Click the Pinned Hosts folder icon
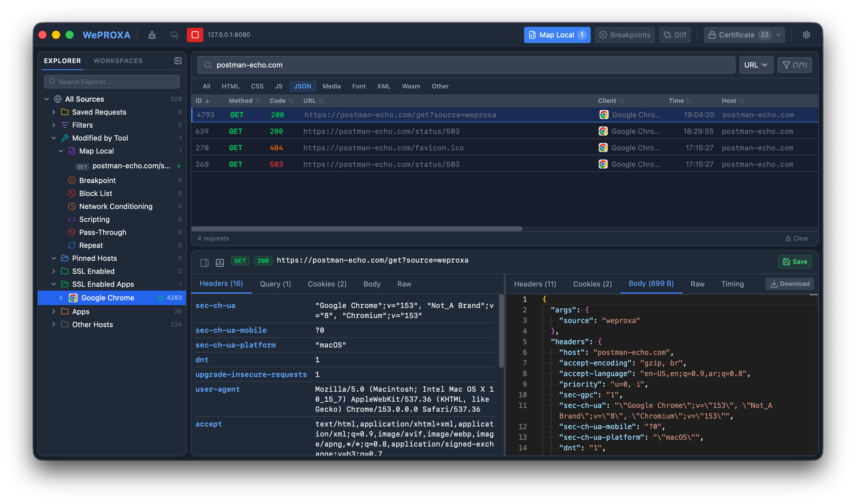The width and height of the screenshot is (856, 504). point(65,258)
